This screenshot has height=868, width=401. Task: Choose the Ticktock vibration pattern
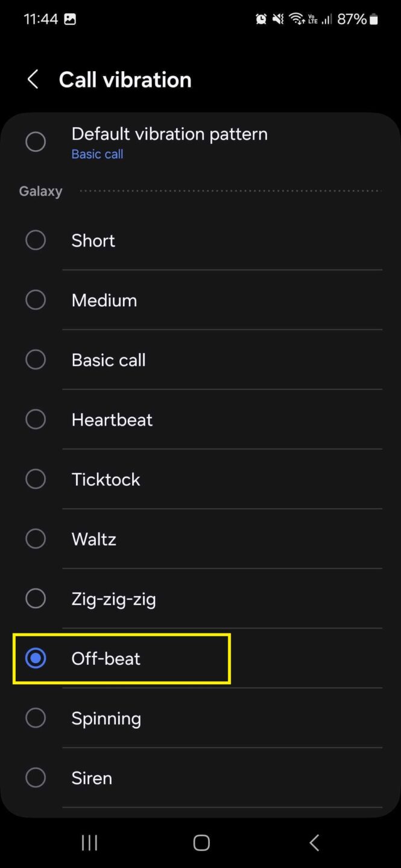click(36, 479)
